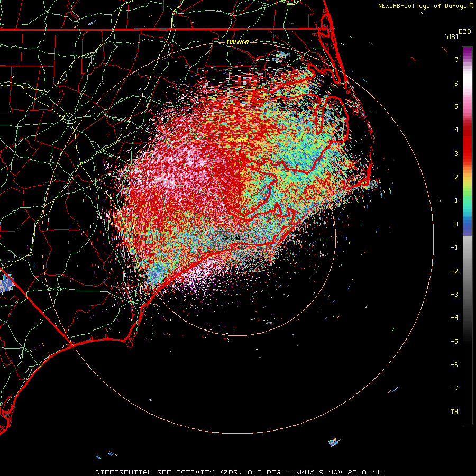476x476 pixels.
Task: Select the 4 value on the scale
Action: 456,130
